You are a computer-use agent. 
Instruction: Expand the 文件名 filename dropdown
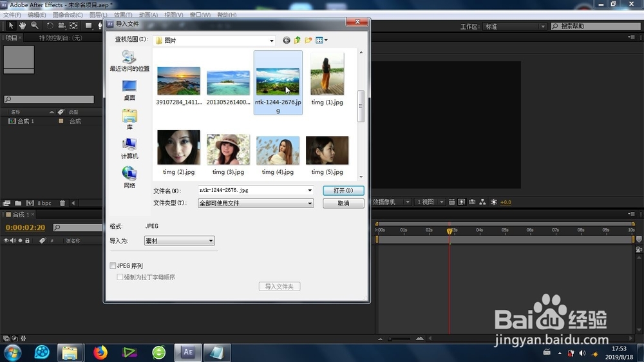(x=310, y=190)
